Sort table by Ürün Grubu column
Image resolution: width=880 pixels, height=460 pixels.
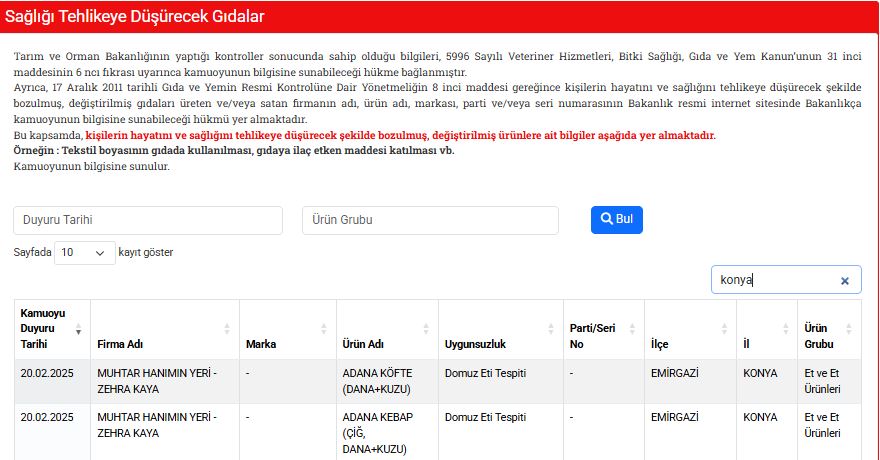[849, 329]
